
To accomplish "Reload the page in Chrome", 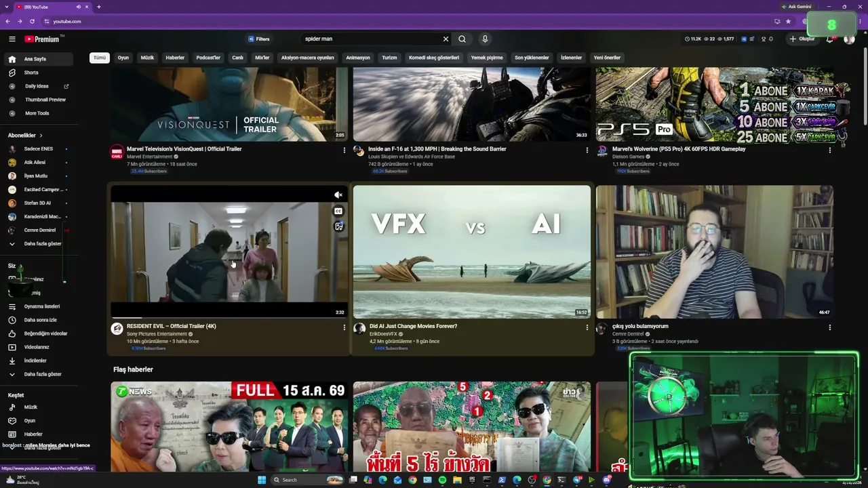I will pos(32,21).
